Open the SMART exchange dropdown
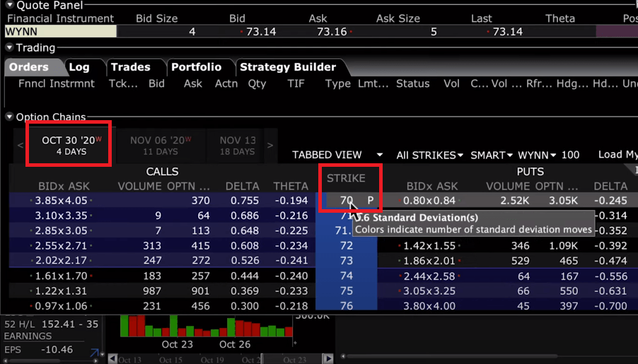Viewport: 638px width, 364px height. pos(492,155)
